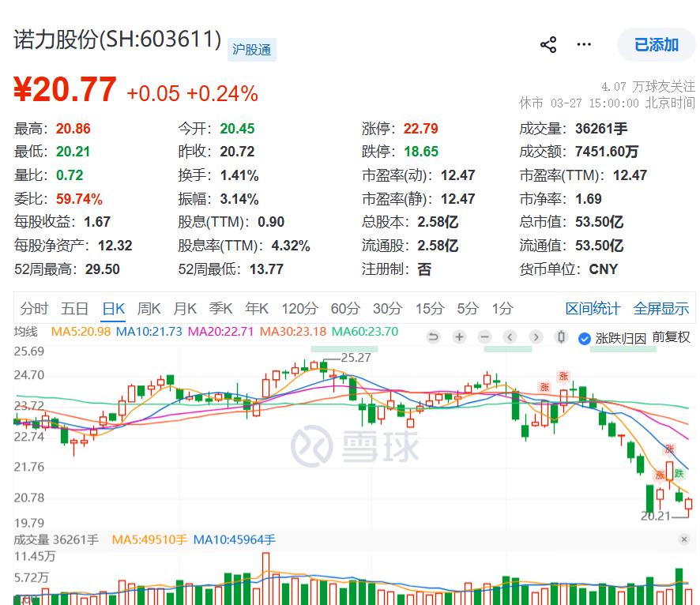Click the 全屏显示 fullscreen link
Viewport: 700px width, 605px height.
click(661, 309)
